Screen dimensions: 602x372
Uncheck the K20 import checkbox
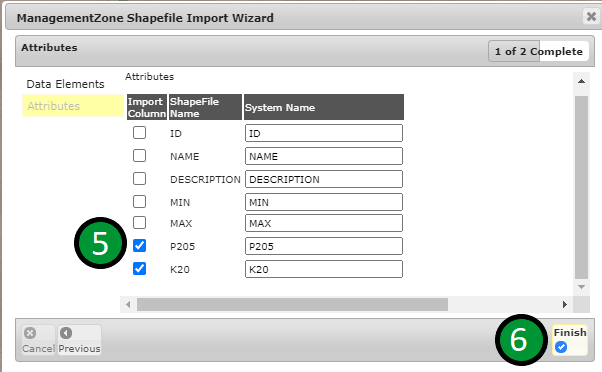pyautogui.click(x=139, y=269)
